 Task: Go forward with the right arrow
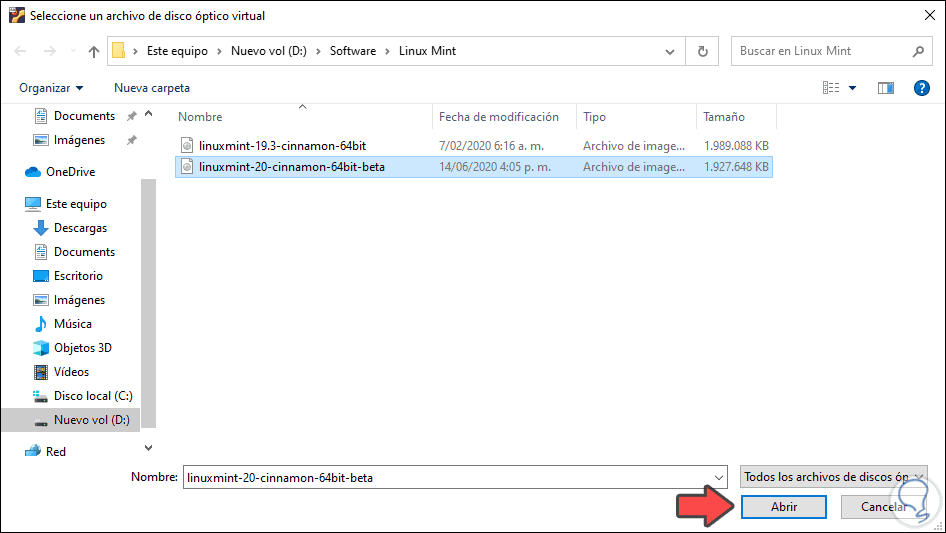[x=49, y=51]
